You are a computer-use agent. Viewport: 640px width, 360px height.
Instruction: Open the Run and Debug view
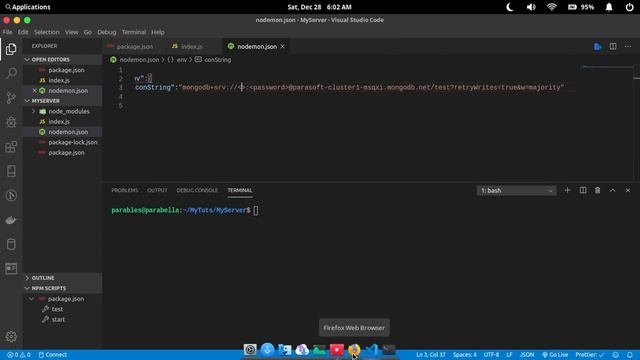pyautogui.click(x=11, y=122)
